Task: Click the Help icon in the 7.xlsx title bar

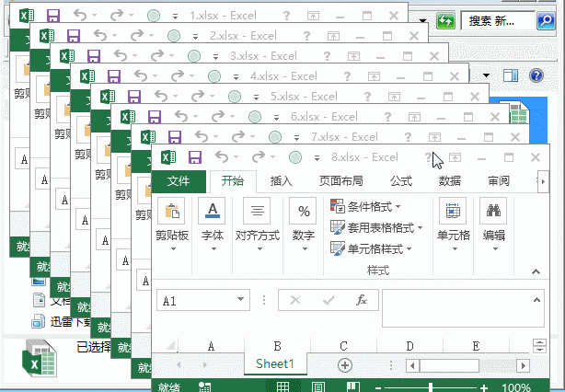Action: pyautogui.click(x=408, y=137)
